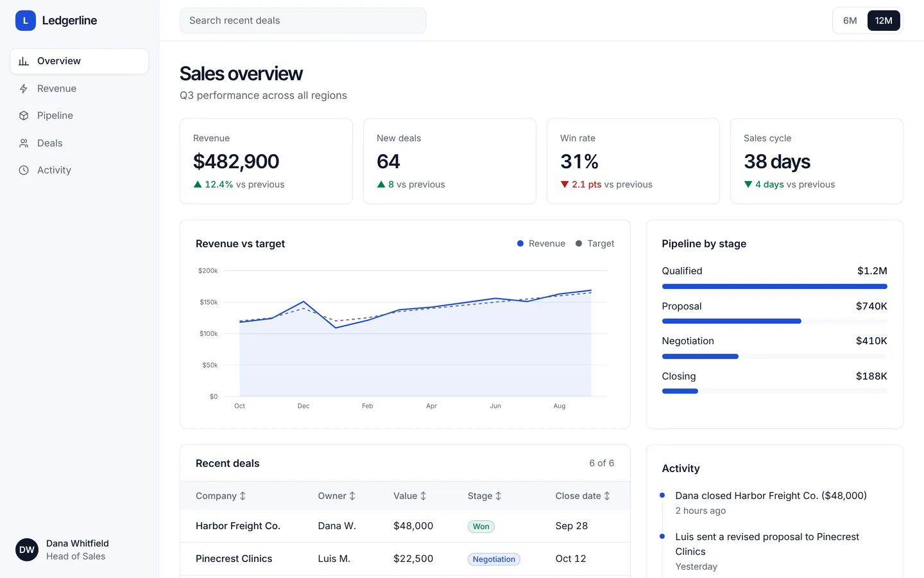Screen dimensions: 924x578
Task: Navigate to Deals section
Action: (80, 143)
